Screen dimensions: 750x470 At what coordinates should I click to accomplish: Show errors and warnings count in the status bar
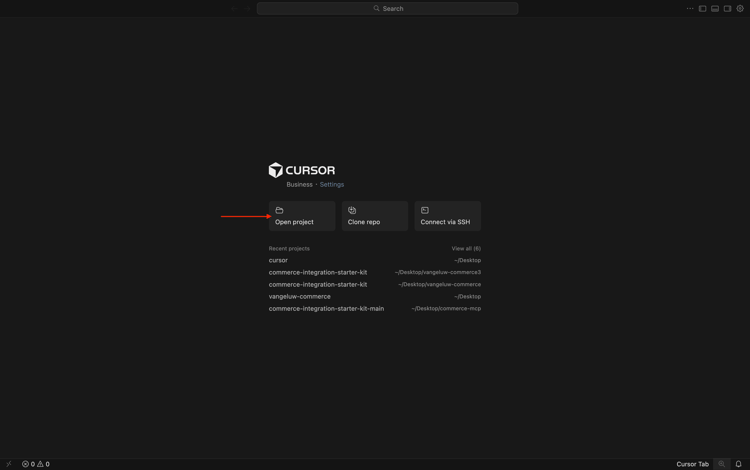click(36, 464)
